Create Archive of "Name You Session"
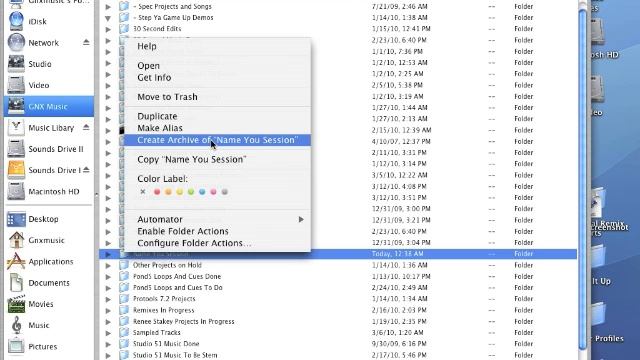Viewport: 640px width, 360px height. (217, 140)
